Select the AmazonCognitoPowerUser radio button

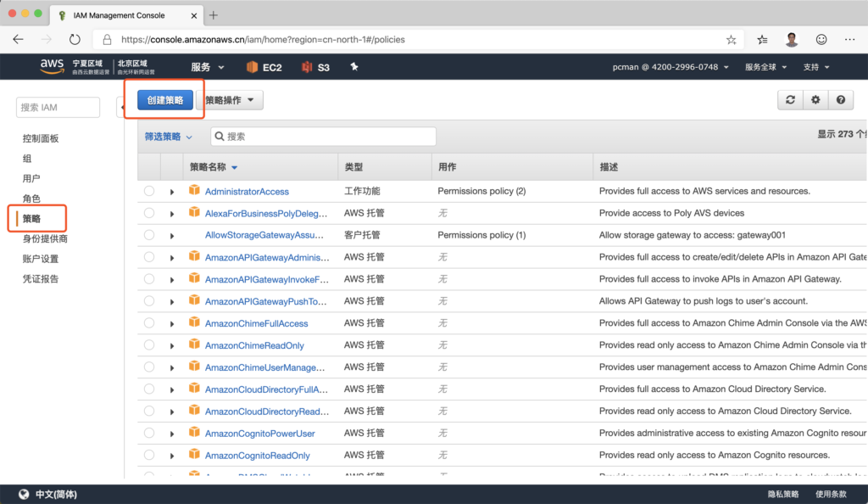[x=149, y=434]
